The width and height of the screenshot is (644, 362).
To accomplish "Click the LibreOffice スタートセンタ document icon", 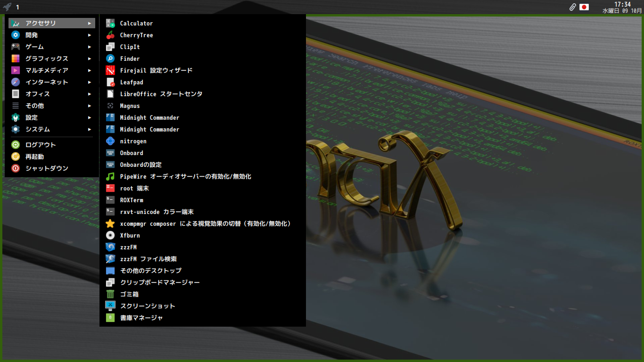I will [x=110, y=94].
